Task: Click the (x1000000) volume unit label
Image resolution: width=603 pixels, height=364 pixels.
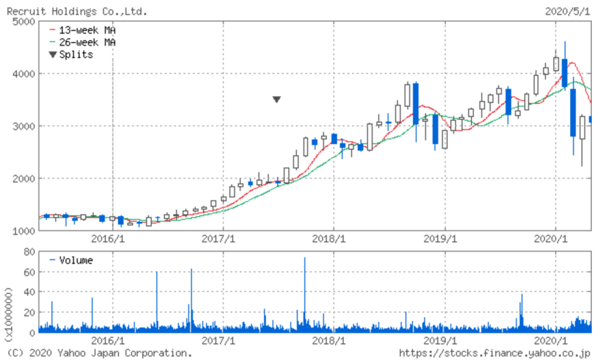Action: click(8, 314)
